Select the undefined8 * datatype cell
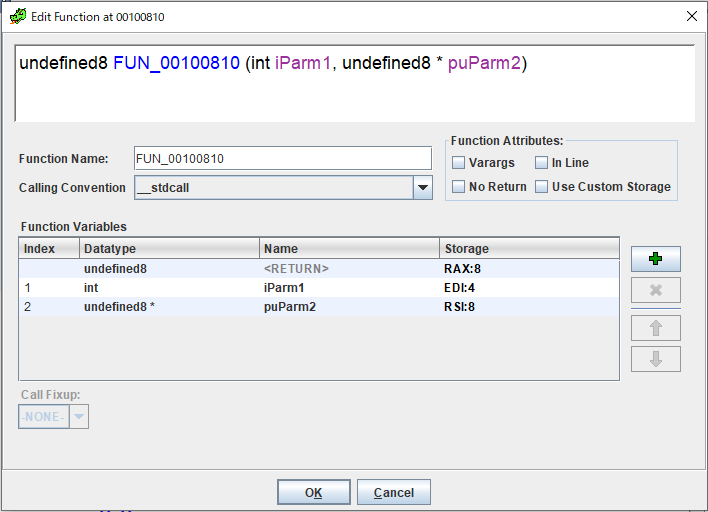This screenshot has width=708, height=512. [x=169, y=307]
